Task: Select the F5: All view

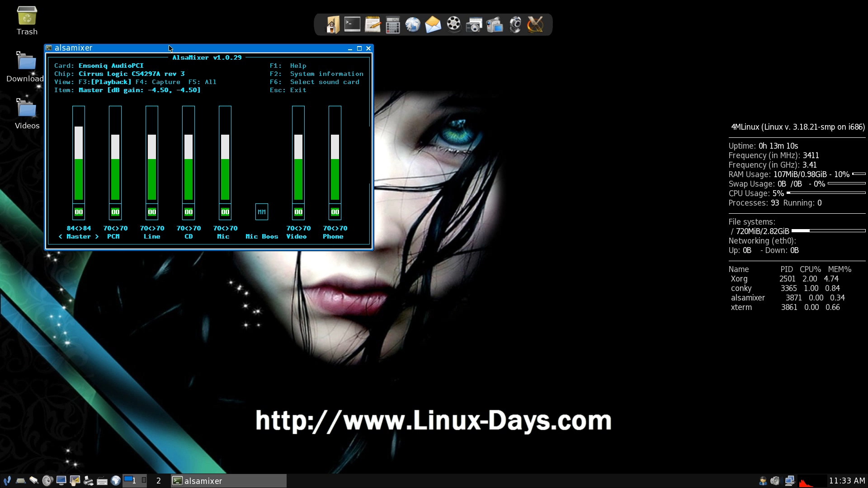Action: pyautogui.click(x=202, y=82)
